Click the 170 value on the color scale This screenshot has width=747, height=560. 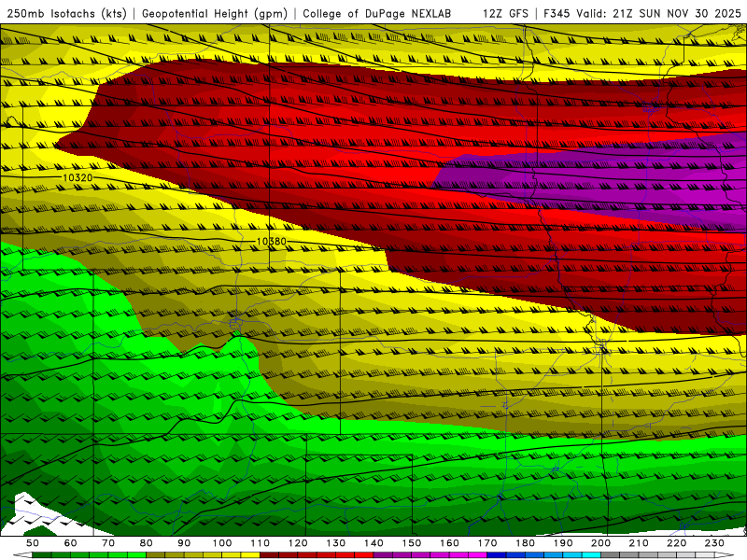[x=487, y=543]
